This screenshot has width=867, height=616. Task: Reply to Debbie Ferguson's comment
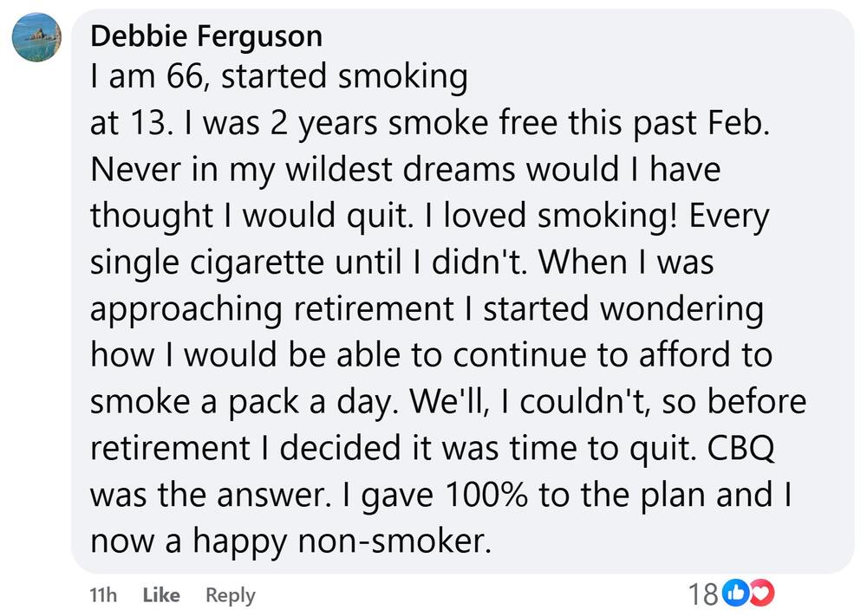pos(230,595)
